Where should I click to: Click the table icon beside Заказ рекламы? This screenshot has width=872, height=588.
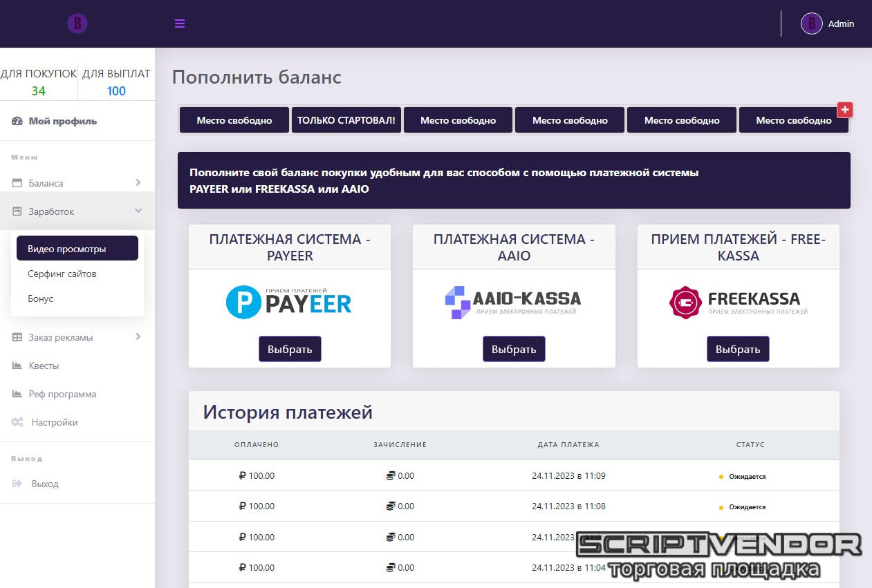click(x=17, y=337)
